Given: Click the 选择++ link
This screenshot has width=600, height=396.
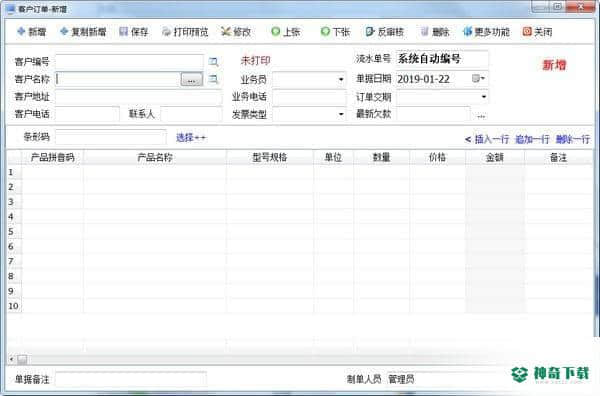Looking at the screenshot, I should (191, 137).
